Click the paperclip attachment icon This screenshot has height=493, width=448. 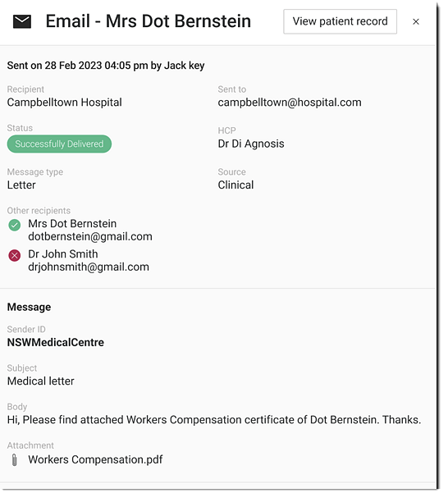point(14,459)
